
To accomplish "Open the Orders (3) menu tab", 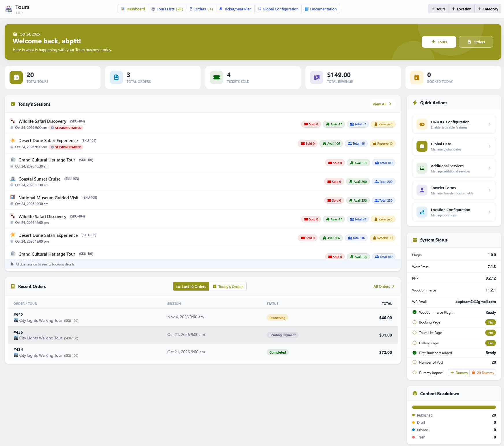I will [201, 9].
